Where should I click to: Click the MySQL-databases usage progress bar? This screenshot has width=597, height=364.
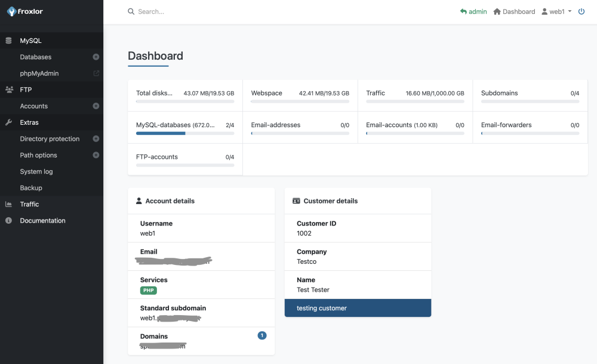[x=185, y=133]
